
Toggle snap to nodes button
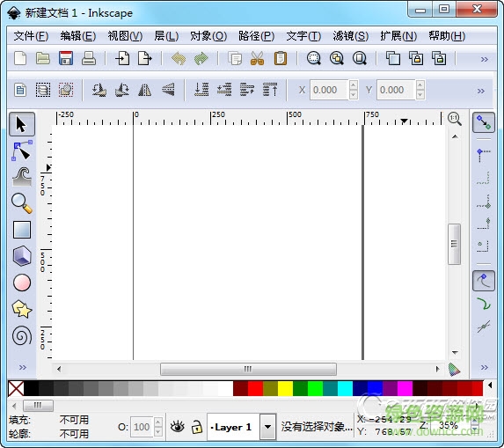[x=484, y=281]
